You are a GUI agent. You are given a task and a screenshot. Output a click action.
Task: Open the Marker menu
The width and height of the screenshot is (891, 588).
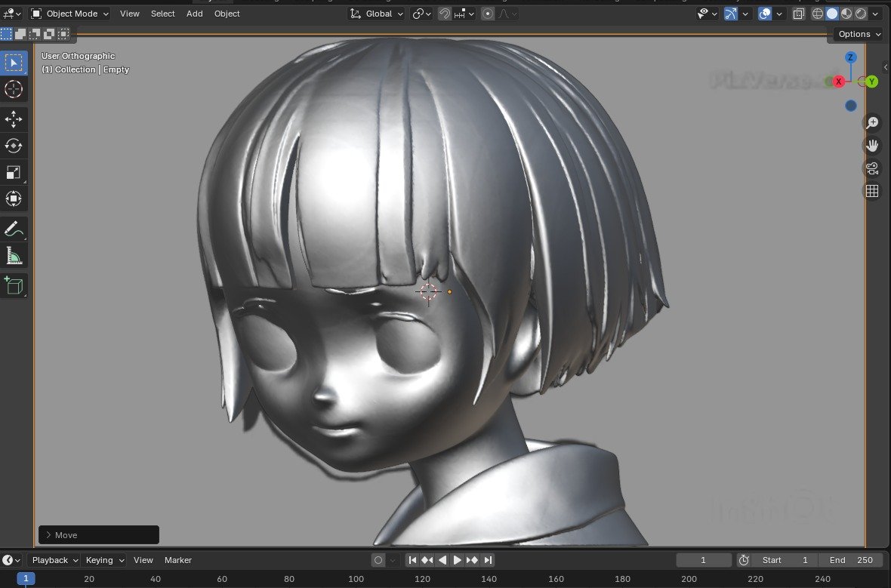click(x=178, y=560)
